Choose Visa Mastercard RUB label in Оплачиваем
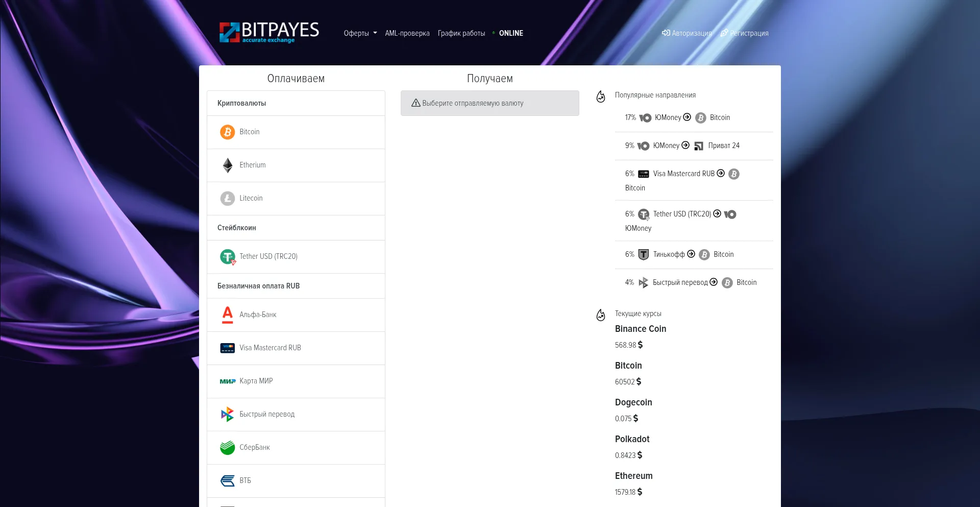980x507 pixels. (270, 348)
